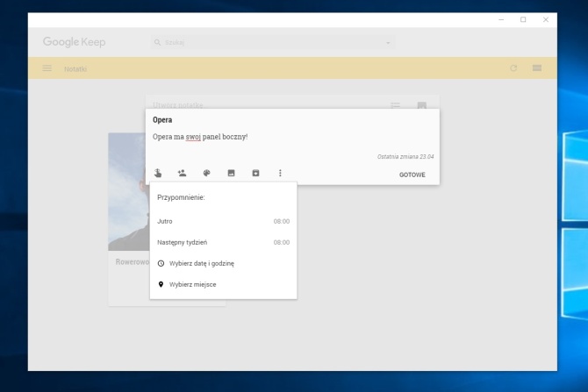The image size is (588, 392).
Task: Open the collaborator icon on the note
Action: (x=182, y=174)
